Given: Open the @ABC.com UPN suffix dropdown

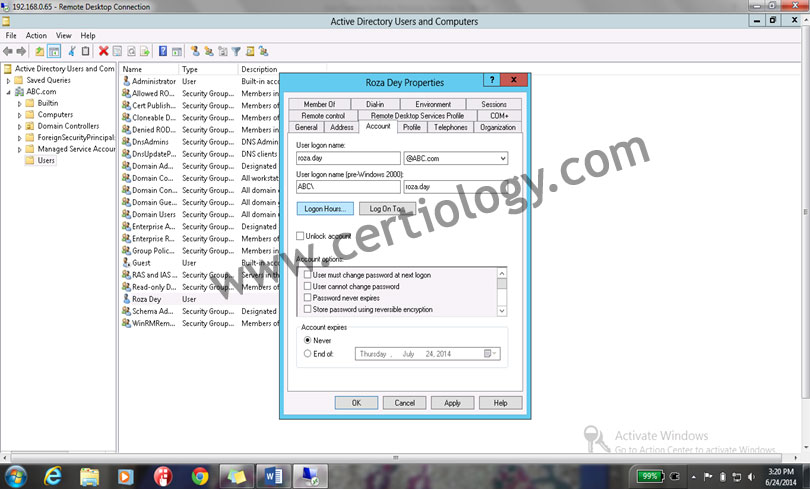Looking at the screenshot, I should pyautogui.click(x=503, y=159).
